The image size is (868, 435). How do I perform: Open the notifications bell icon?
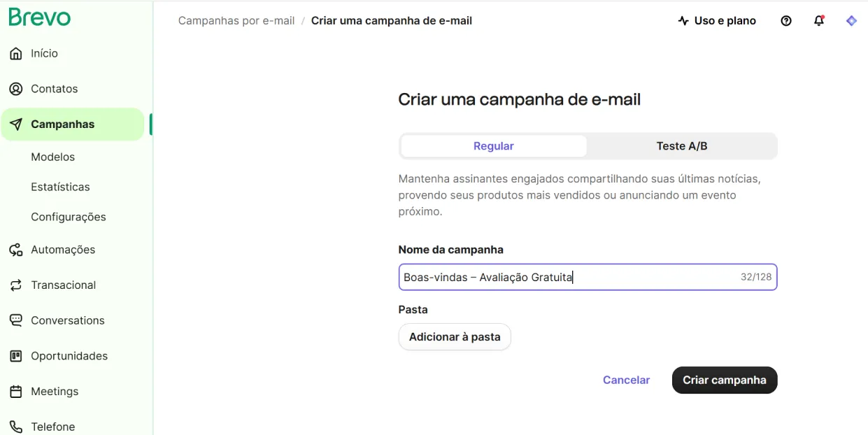[819, 21]
